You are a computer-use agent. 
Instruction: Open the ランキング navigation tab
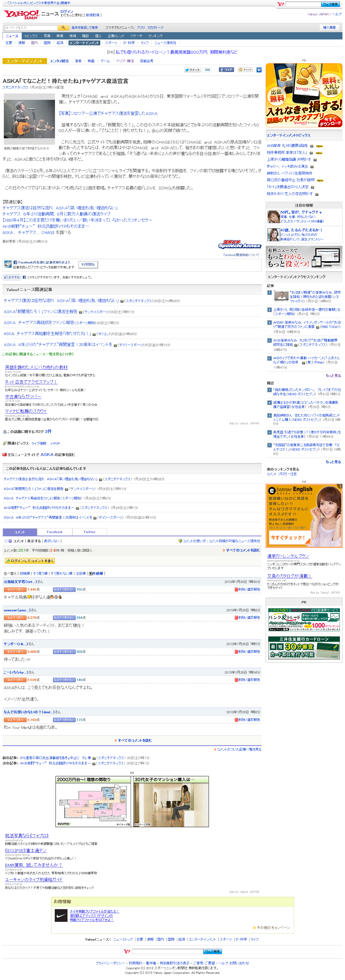pyautogui.click(x=155, y=36)
